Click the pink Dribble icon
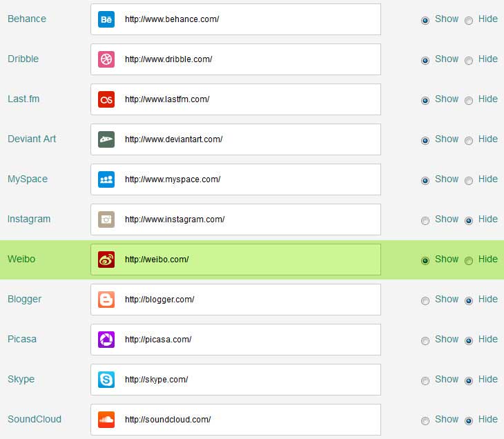504x439 pixels. point(106,59)
